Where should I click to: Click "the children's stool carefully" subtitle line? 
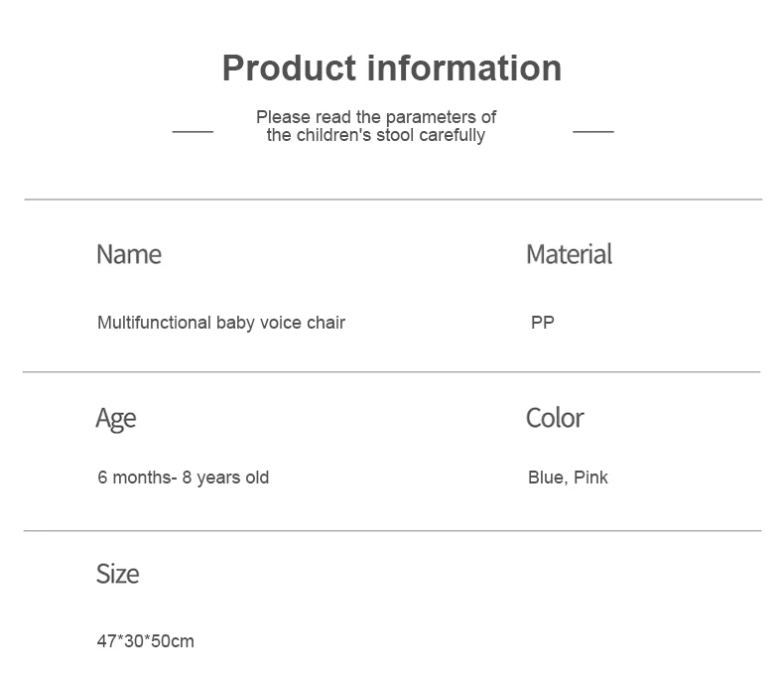(375, 135)
